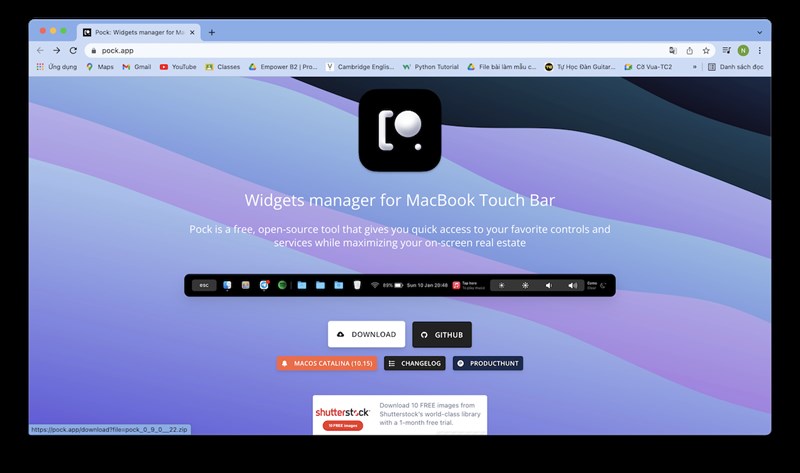Open the YouTube bookmark
Viewport: 800px width, 473px height.
click(x=178, y=67)
